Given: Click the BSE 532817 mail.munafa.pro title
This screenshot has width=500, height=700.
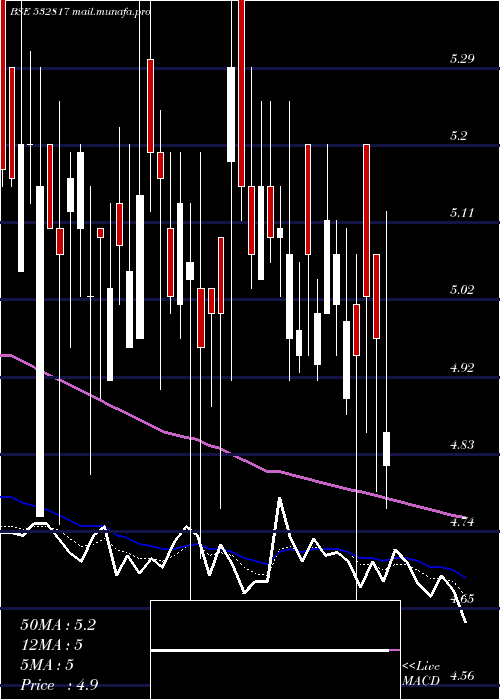Looking at the screenshot, I should (x=80, y=12).
